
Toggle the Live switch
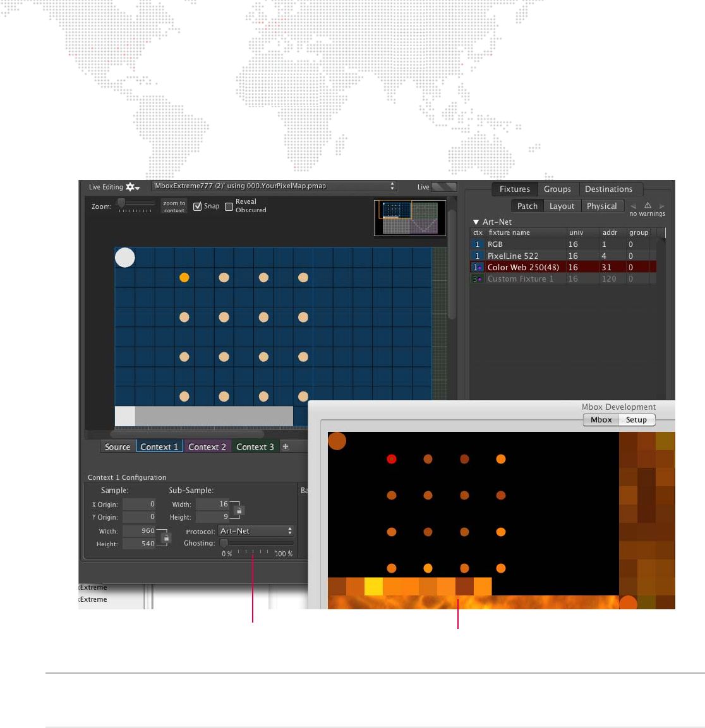pyautogui.click(x=444, y=187)
